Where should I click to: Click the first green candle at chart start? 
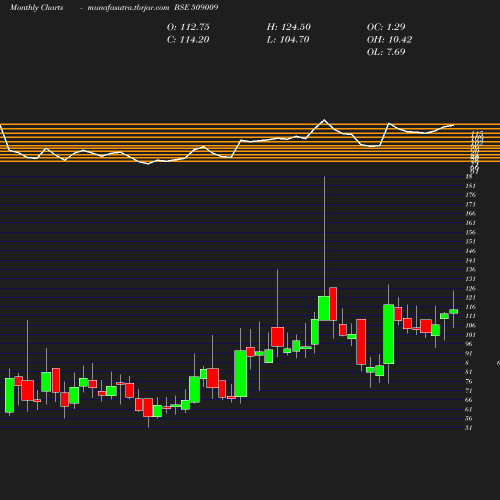click(x=9, y=395)
